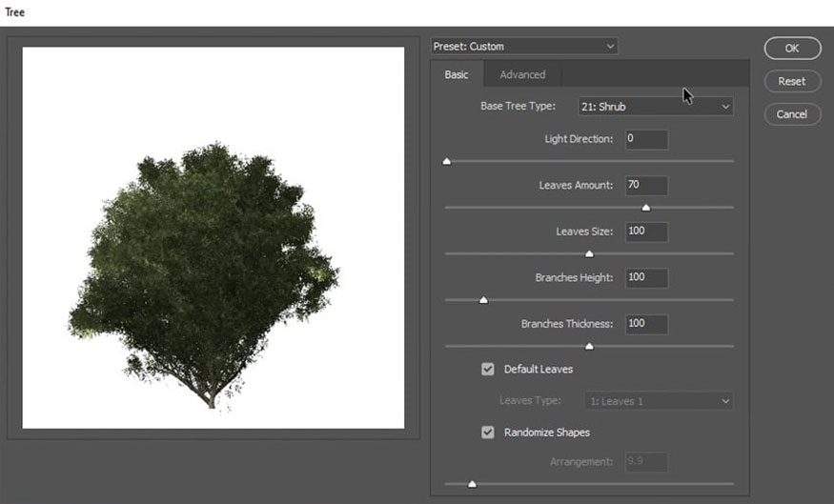
Task: Click the Leaves Size label
Action: (584, 232)
